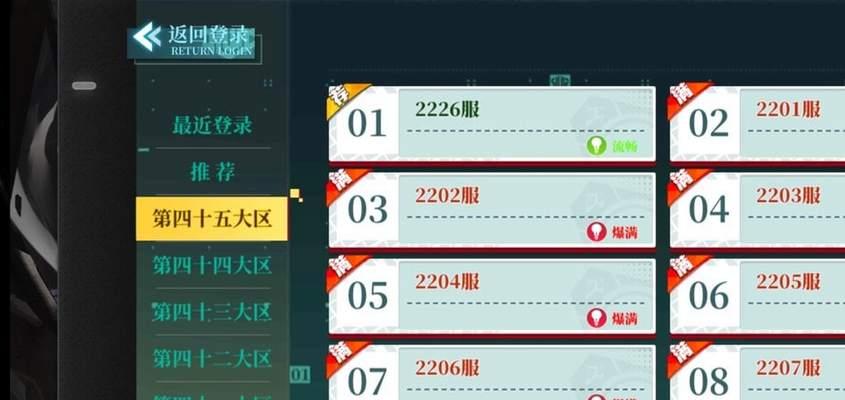
Task: Choose the 第四十四大区 region
Action: click(212, 265)
